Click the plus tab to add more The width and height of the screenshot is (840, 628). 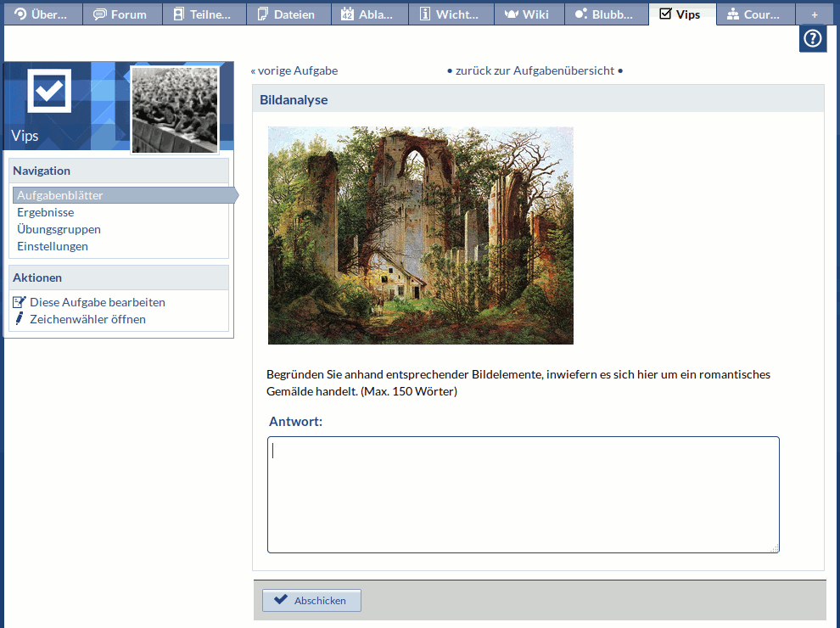815,14
